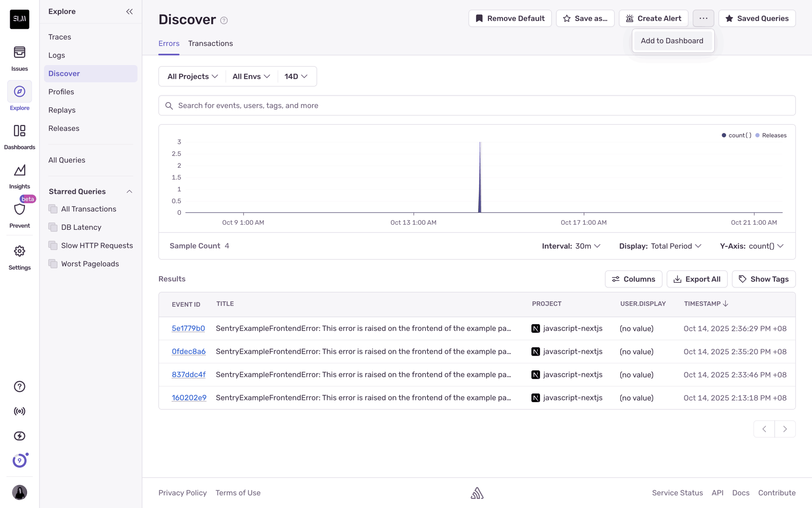The image size is (812, 508).
Task: Change the Display Total Period dropdown
Action: pos(660,246)
